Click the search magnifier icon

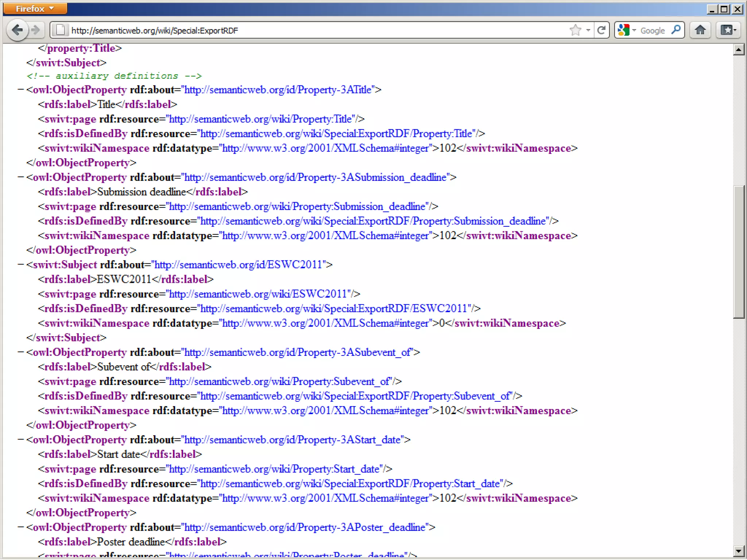tap(676, 30)
